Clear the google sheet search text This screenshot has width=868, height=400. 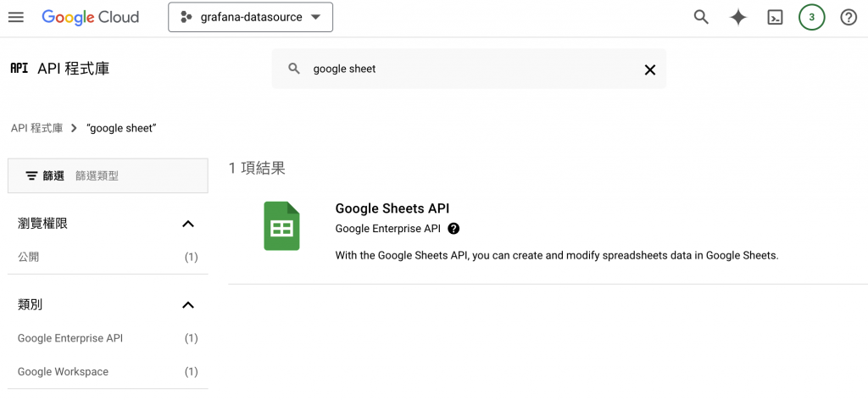click(x=650, y=69)
